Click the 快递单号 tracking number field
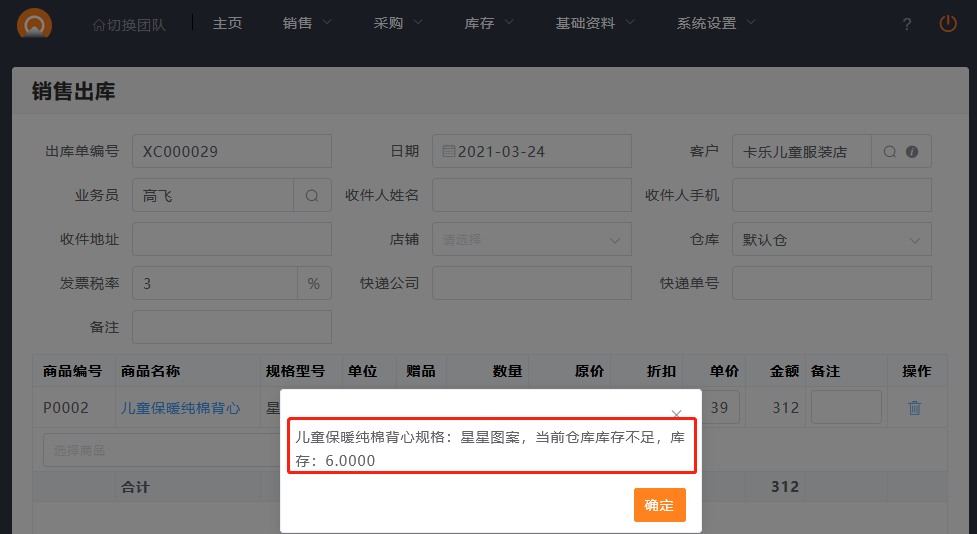The width and height of the screenshot is (977, 534). pyautogui.click(x=831, y=283)
